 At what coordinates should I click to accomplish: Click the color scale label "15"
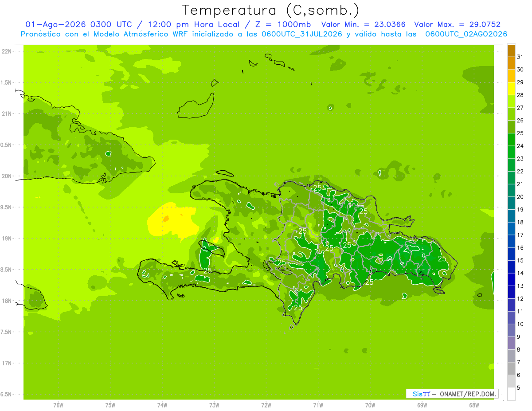pyautogui.click(x=520, y=260)
